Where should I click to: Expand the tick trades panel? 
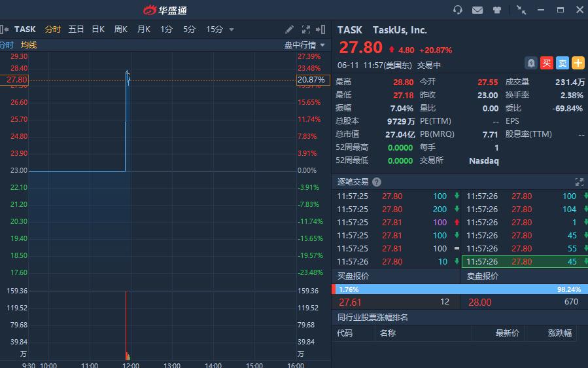pos(579,182)
